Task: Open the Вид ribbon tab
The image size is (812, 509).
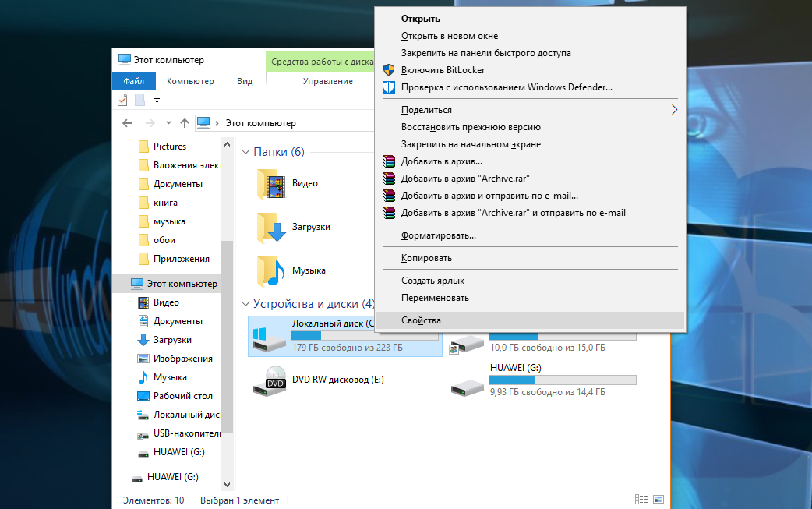Action: (245, 81)
